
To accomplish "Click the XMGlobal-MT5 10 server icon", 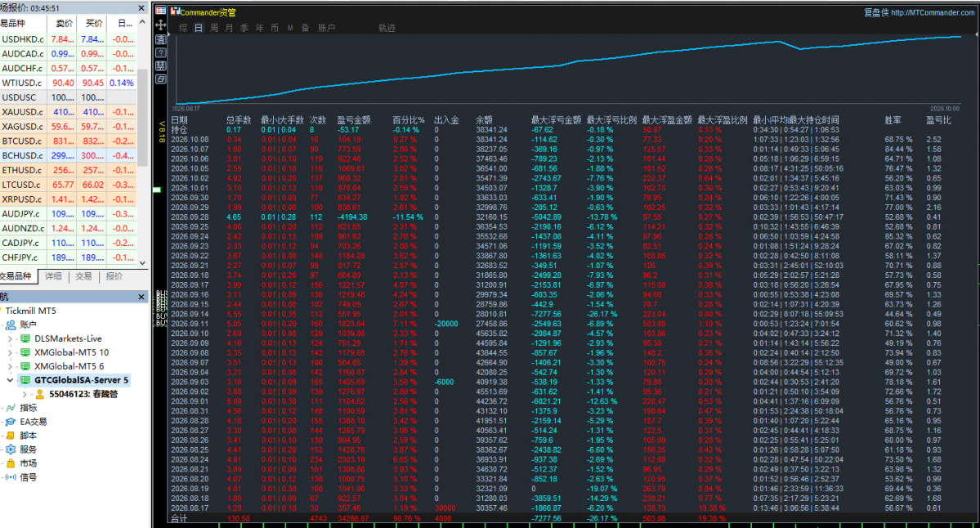I will point(25,352).
